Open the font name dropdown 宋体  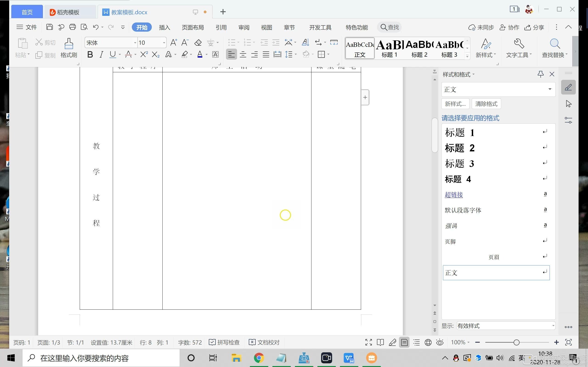135,43
